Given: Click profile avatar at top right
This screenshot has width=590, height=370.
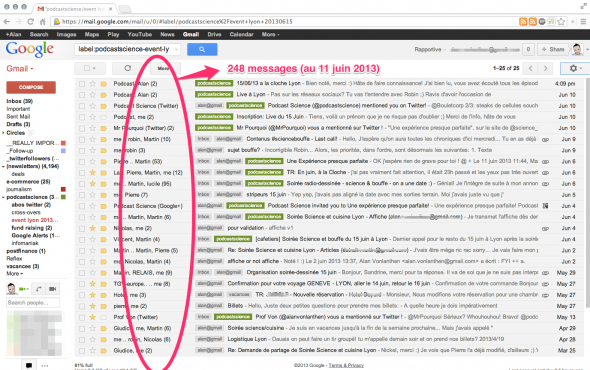Looking at the screenshot, I should click(x=577, y=49).
